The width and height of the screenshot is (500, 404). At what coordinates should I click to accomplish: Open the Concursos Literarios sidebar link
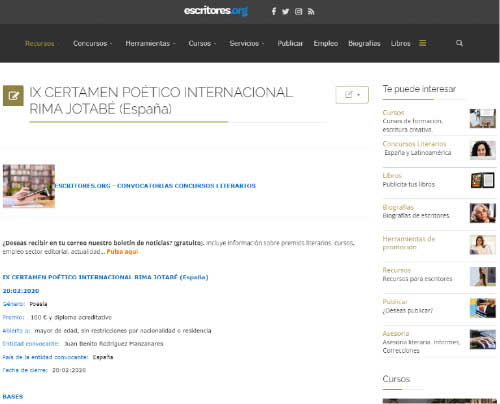(x=414, y=144)
